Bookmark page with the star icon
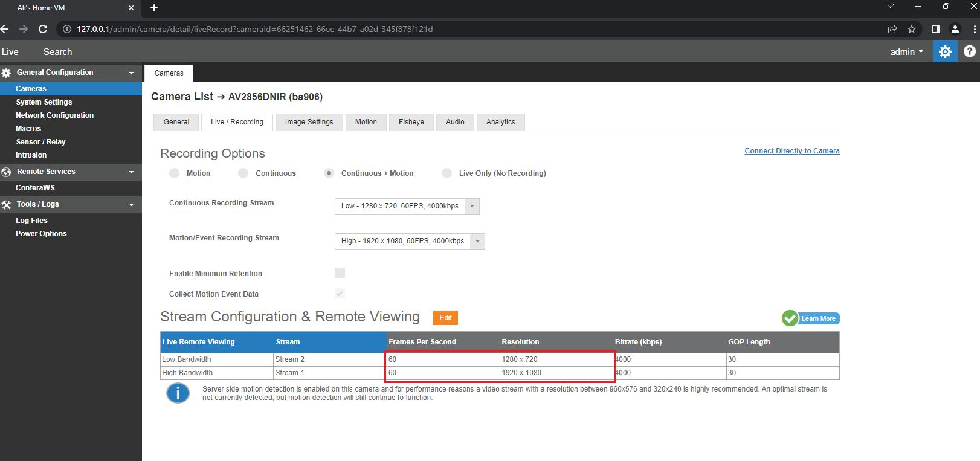 click(912, 29)
